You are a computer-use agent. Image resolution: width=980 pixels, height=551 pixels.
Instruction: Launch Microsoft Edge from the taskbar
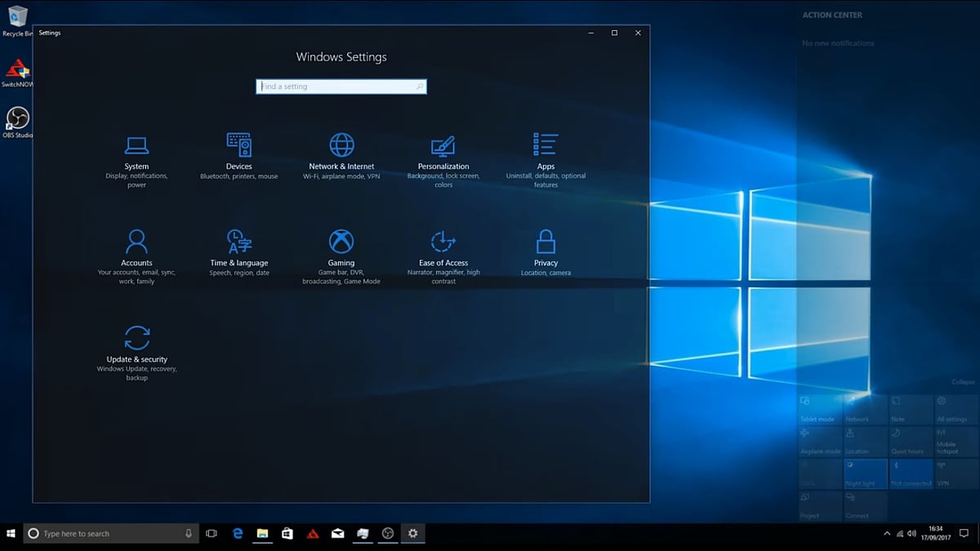pos(237,533)
